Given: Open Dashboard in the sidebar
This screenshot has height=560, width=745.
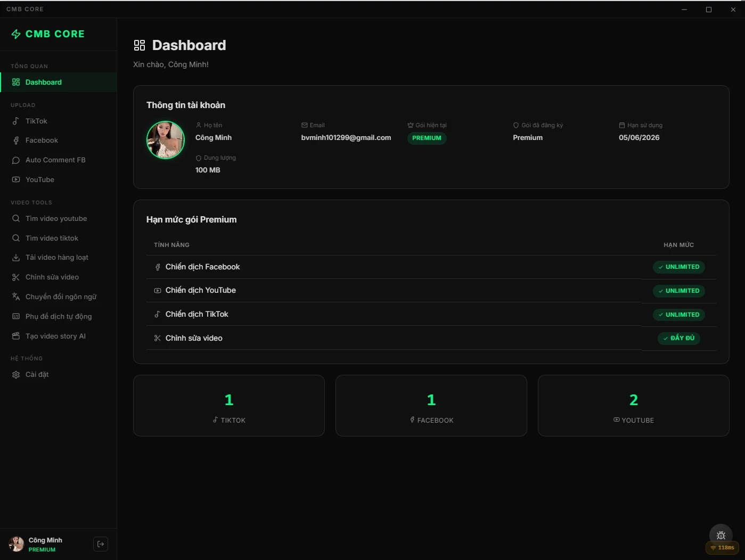Looking at the screenshot, I should 44,83.
